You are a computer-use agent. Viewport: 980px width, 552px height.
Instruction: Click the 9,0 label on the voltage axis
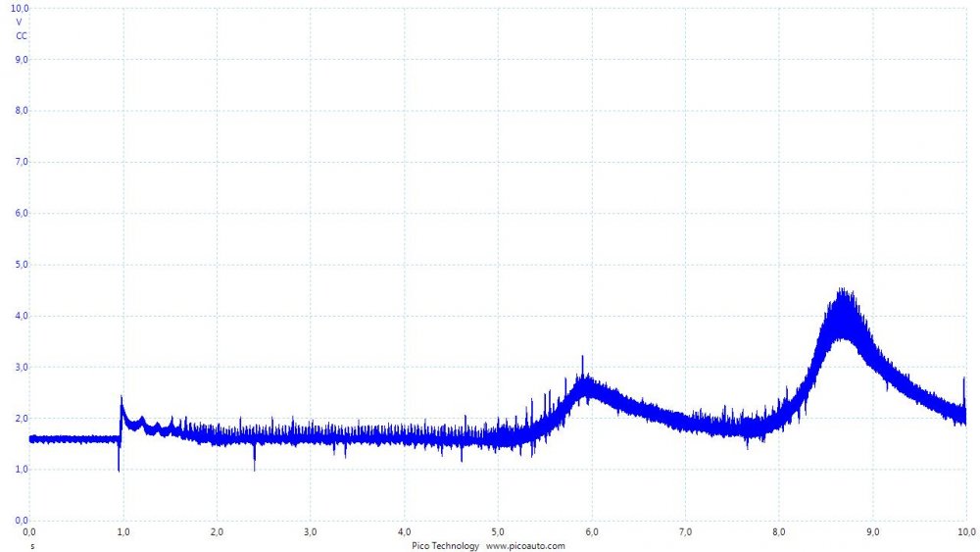21,60
